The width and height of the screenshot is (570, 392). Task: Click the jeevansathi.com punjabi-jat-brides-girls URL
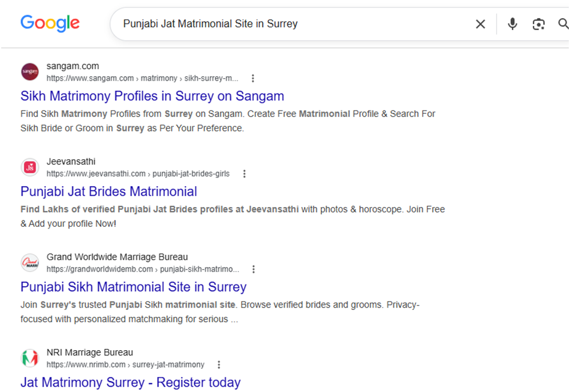click(138, 174)
